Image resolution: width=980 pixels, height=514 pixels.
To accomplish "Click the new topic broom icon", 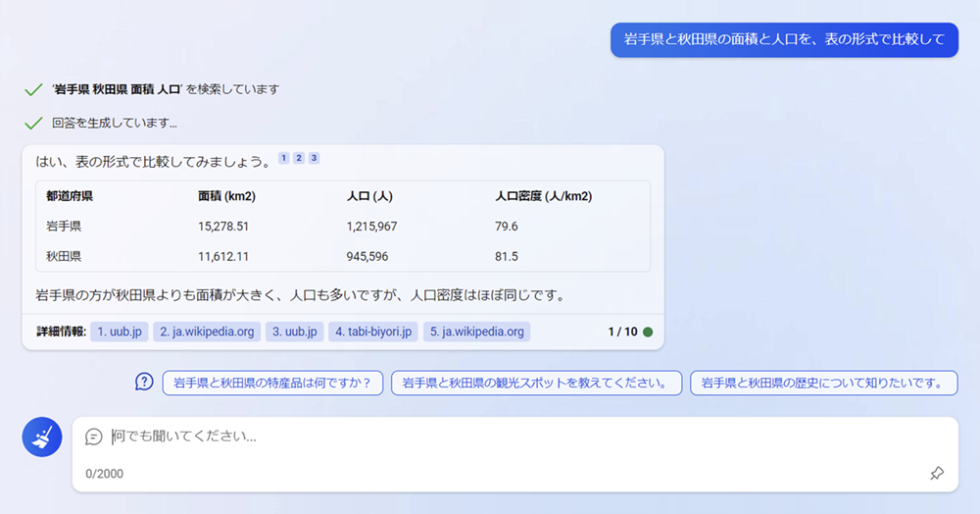I will [x=42, y=437].
